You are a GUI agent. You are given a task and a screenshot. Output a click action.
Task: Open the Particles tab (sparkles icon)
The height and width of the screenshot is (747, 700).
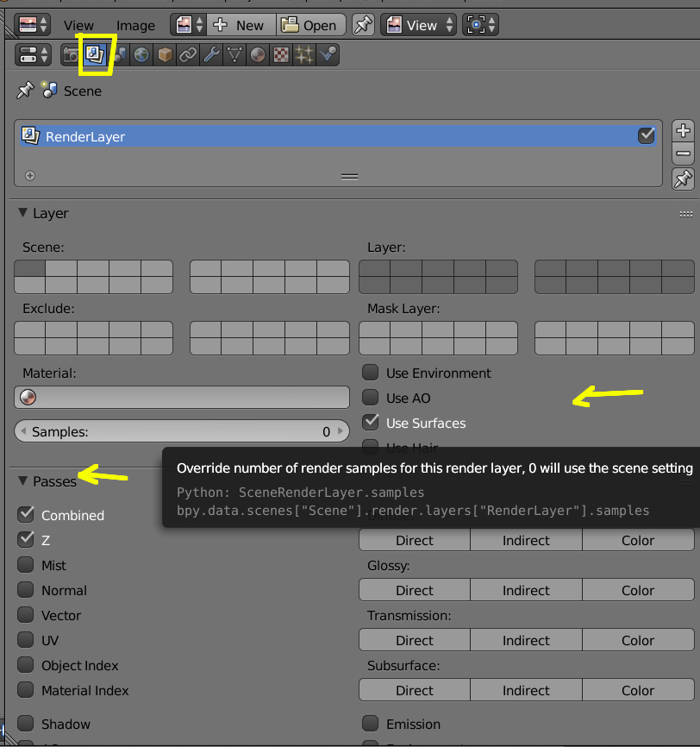click(x=305, y=55)
